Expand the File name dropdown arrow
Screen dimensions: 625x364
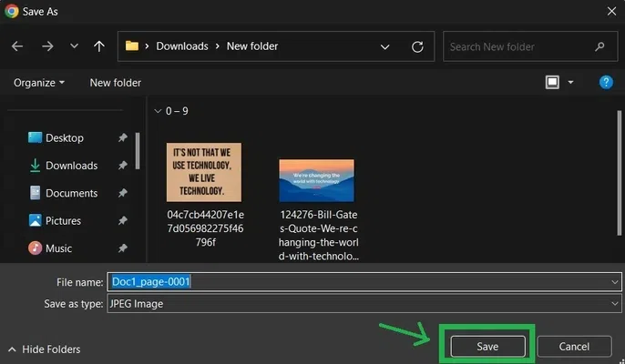point(615,282)
